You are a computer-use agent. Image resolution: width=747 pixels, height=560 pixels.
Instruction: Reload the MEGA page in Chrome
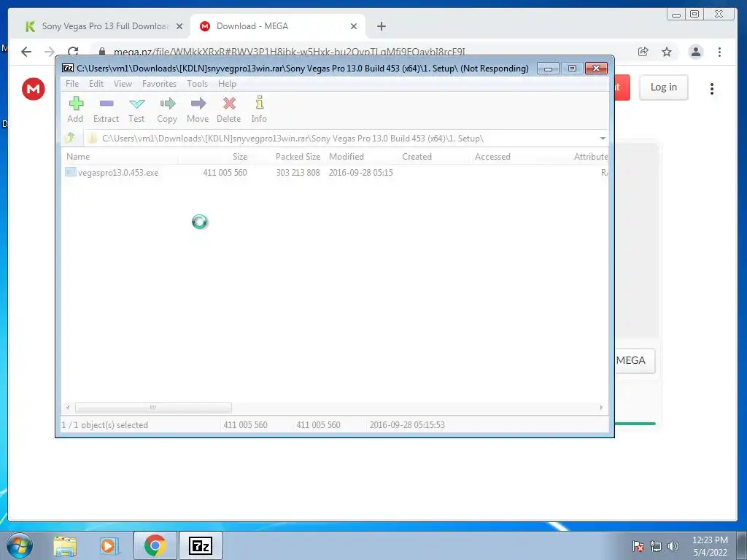(x=73, y=52)
